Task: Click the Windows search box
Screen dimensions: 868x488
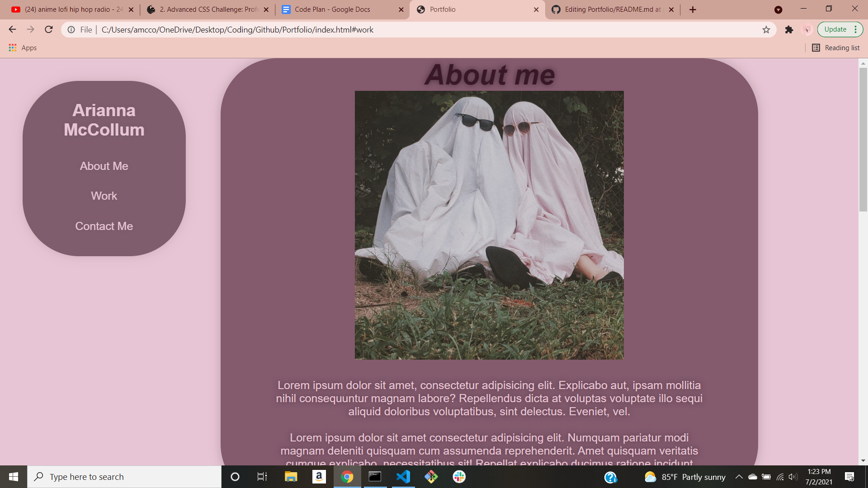Action: tap(124, 477)
